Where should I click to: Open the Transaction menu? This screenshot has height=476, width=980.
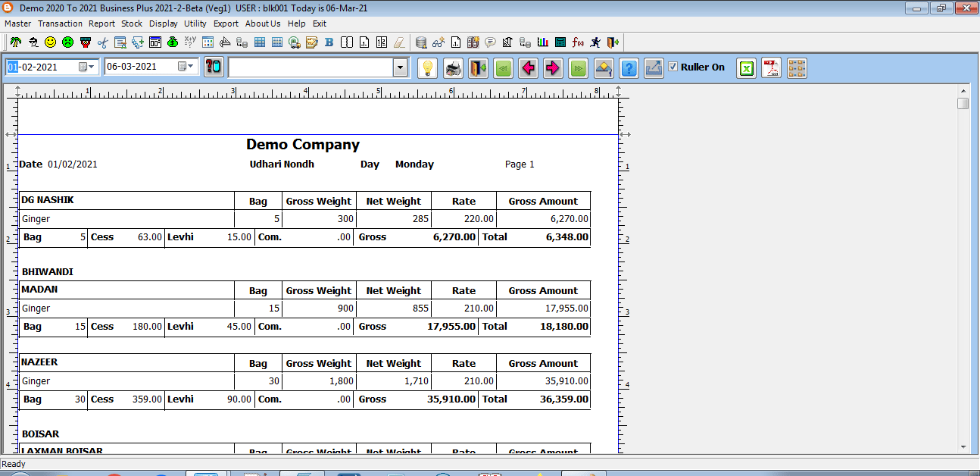(x=60, y=23)
